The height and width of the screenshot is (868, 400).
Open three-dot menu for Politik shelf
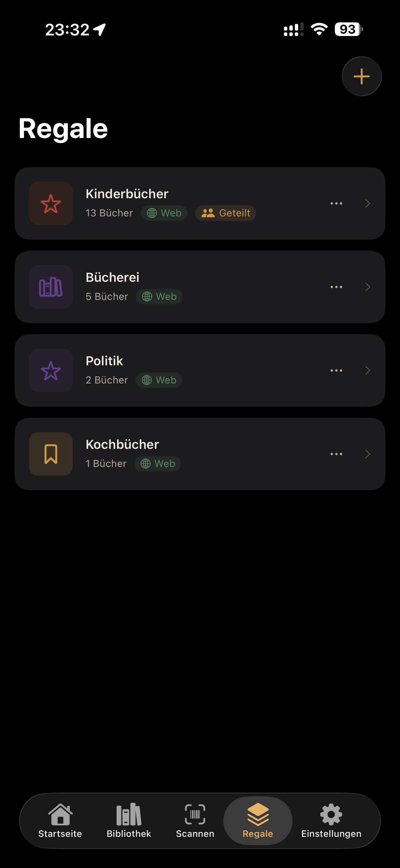(x=336, y=371)
